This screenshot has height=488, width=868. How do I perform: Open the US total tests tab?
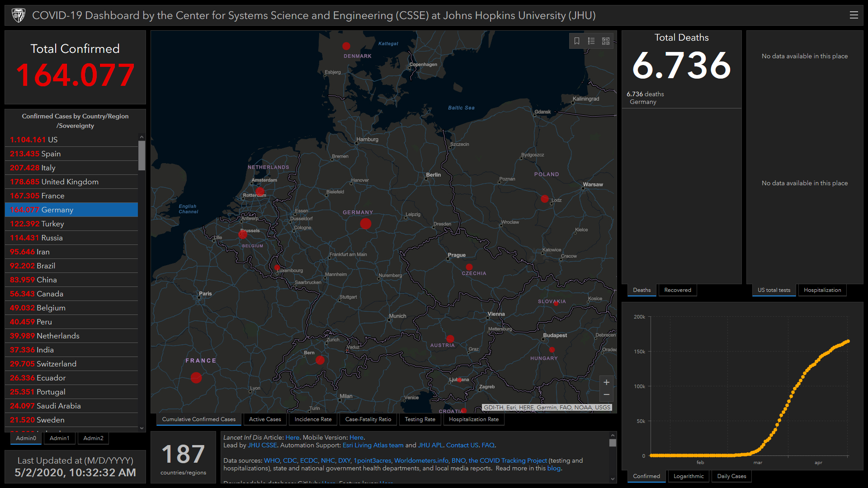coord(774,290)
